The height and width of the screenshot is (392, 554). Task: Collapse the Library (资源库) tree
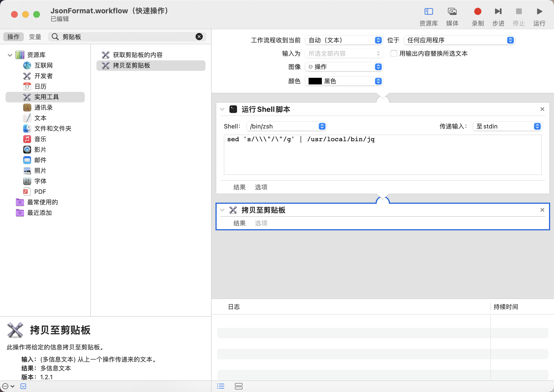[x=10, y=55]
